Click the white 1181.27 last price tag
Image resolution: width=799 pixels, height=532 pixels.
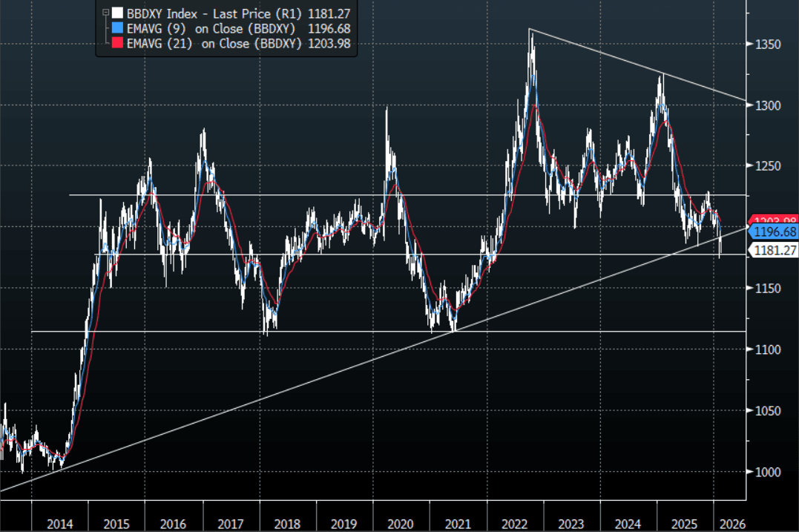tap(774, 251)
